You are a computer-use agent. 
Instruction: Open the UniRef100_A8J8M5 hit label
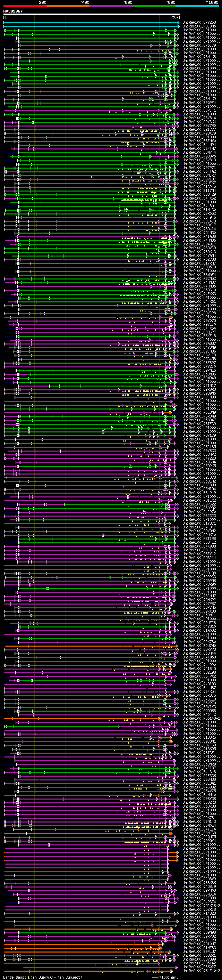199,26
